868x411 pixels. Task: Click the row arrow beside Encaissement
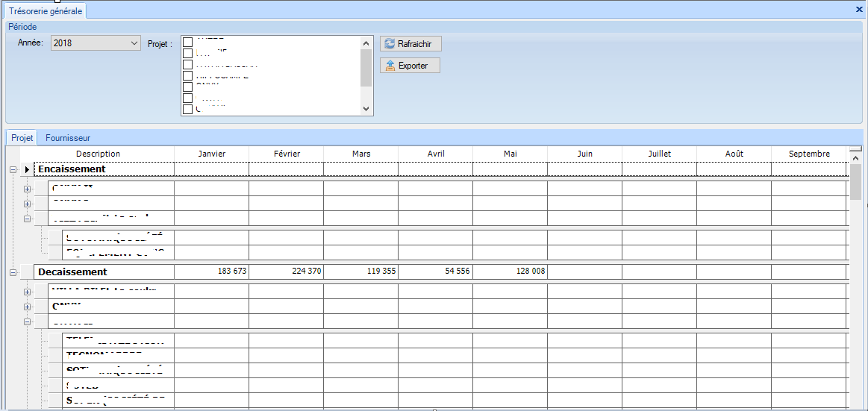(28, 169)
